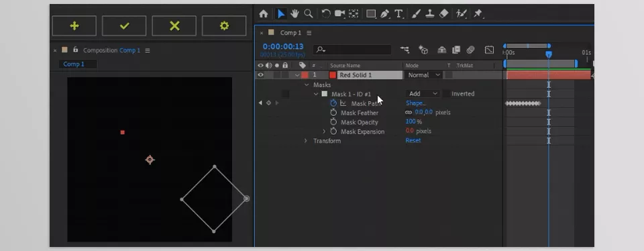The image size is (644, 251).
Task: Select the Brush tool
Action: point(416,14)
